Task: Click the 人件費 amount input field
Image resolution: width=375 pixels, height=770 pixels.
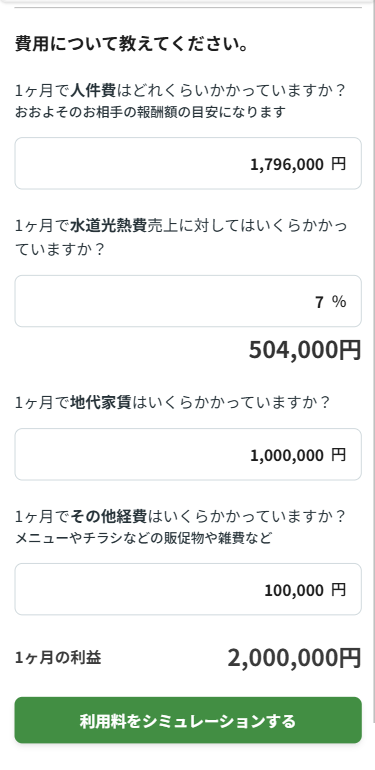Action: point(188,164)
